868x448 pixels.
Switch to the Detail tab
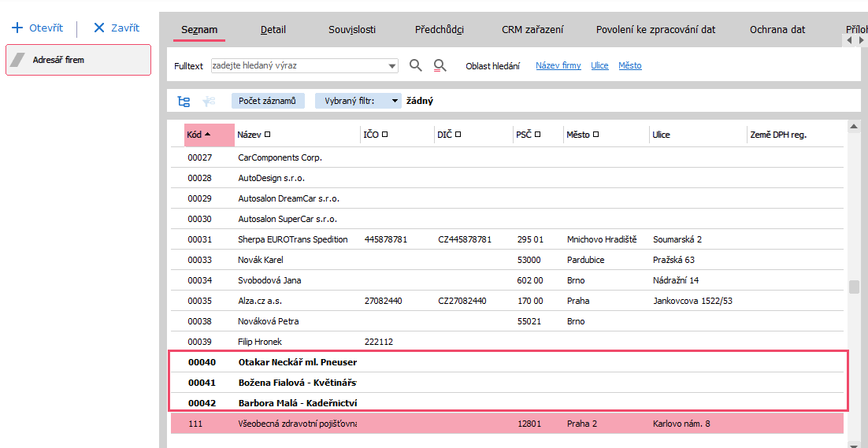[273, 30]
